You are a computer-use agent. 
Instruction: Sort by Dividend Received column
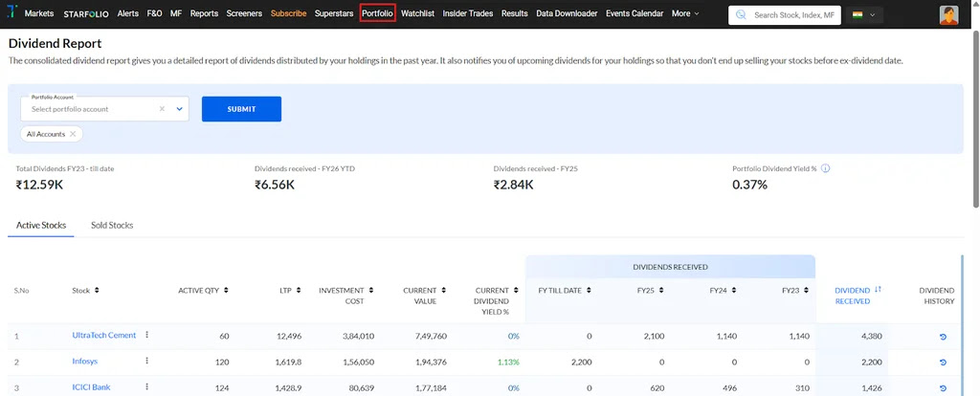pyautogui.click(x=879, y=290)
